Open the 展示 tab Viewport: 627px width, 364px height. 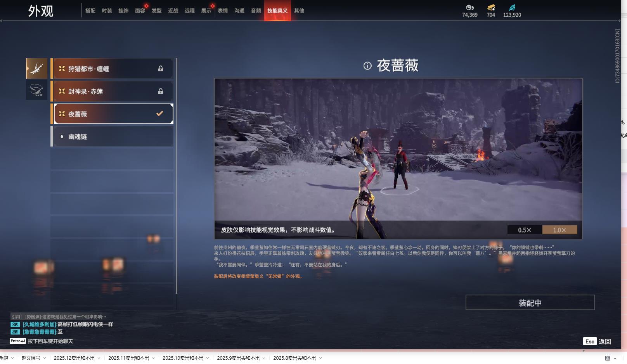206,11
